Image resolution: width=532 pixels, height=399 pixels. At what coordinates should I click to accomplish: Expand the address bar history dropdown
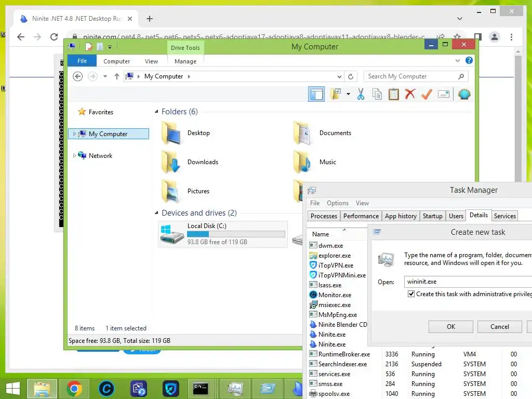tap(339, 77)
